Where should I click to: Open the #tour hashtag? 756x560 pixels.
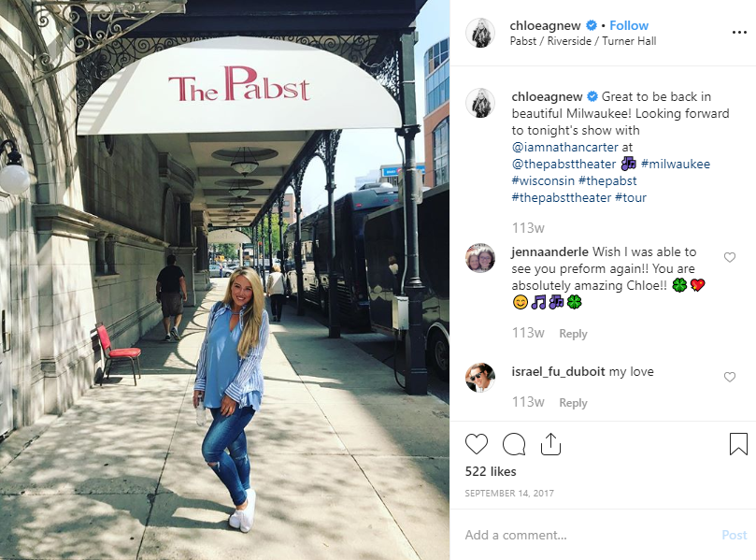tap(631, 198)
